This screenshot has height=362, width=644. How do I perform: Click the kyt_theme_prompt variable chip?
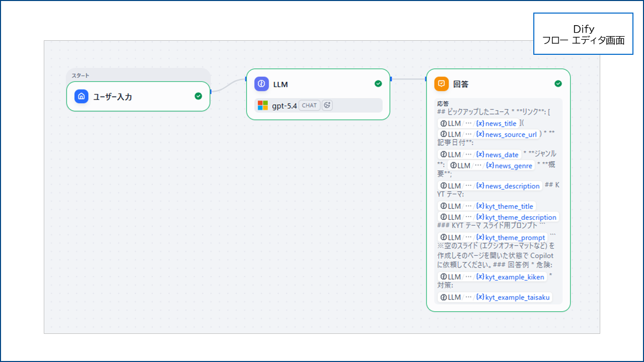click(x=493, y=237)
